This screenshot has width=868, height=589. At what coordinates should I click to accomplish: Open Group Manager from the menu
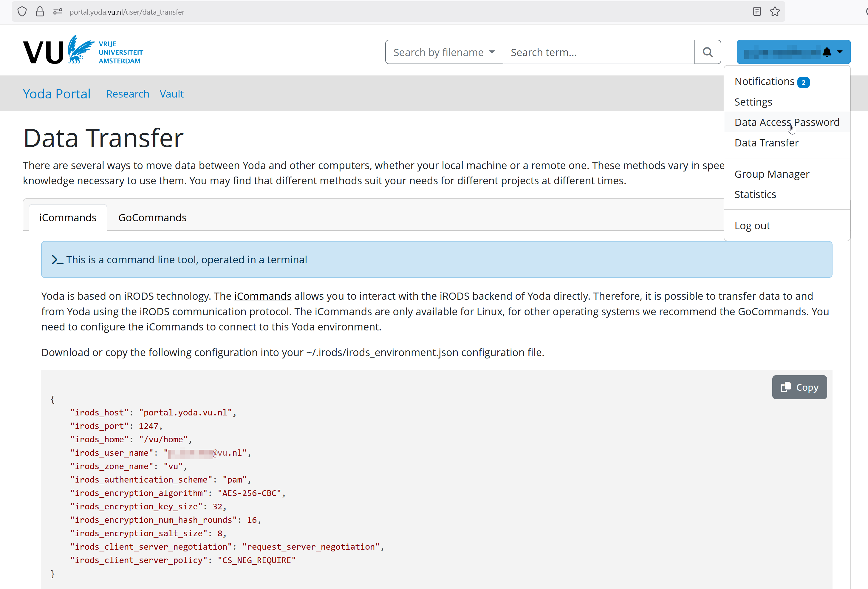772,174
